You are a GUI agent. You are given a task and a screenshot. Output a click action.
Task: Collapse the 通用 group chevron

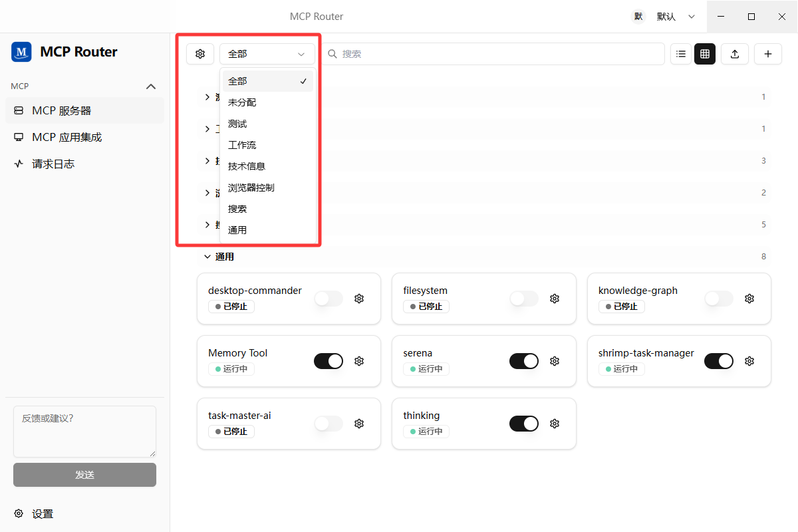tap(207, 257)
